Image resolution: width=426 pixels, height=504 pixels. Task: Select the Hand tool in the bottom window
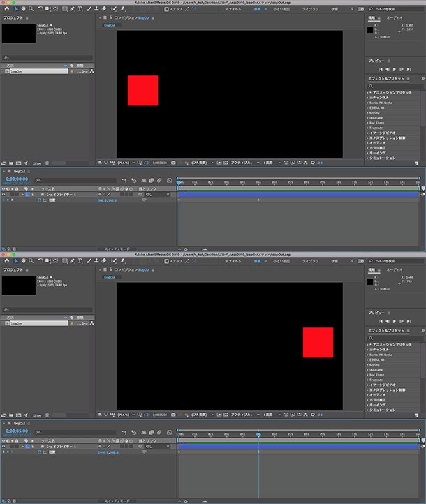[24, 261]
